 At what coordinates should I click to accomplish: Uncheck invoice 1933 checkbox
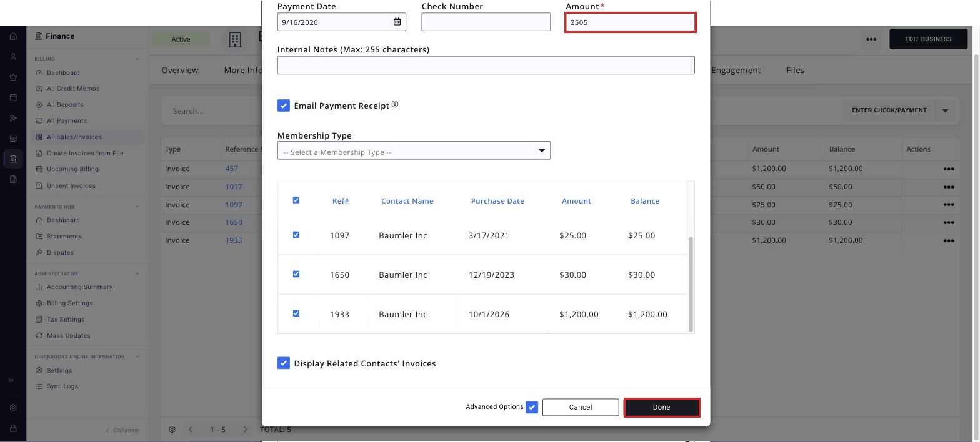(296, 314)
